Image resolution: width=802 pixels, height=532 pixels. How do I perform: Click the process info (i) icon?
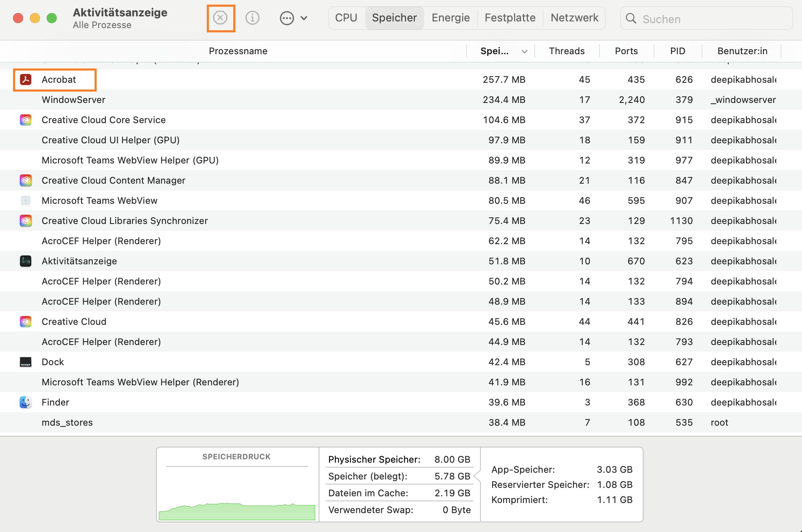pos(252,18)
